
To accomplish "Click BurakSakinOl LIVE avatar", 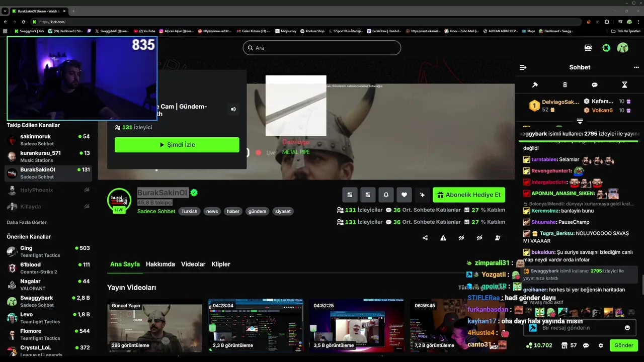I will click(x=119, y=201).
